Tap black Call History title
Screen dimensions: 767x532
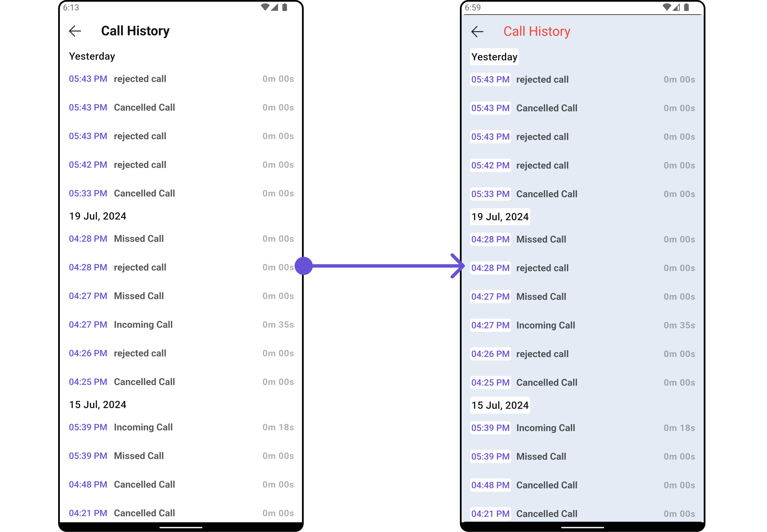tap(135, 31)
